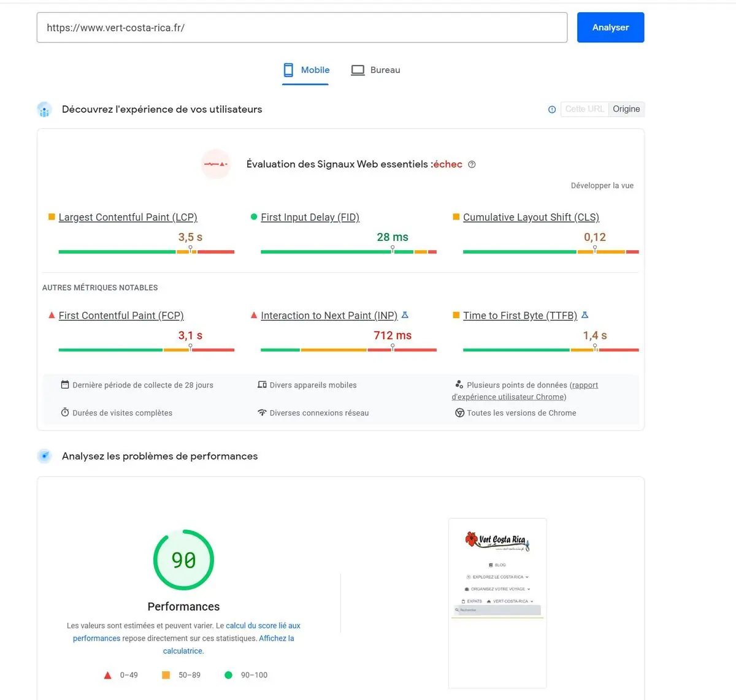
Task: Click the blue info icon near Cette URL
Action: pos(552,109)
